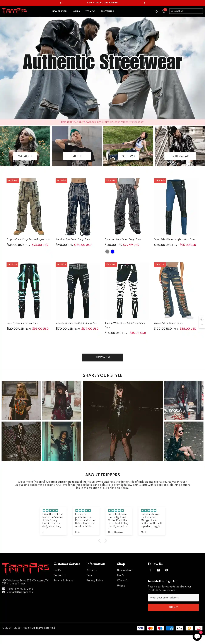Open the Instagram icon in footer
205x644 pixels.
click(x=158, y=570)
